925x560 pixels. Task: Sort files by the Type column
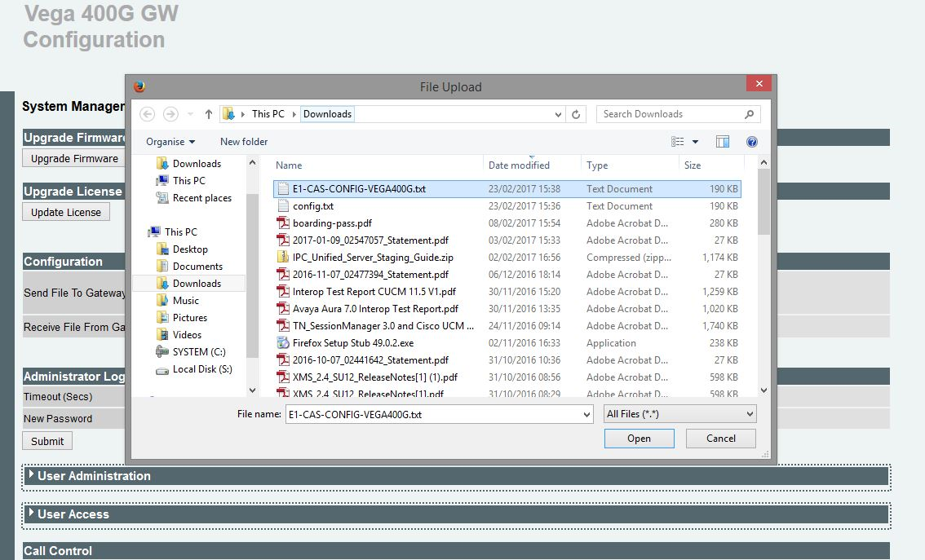597,165
